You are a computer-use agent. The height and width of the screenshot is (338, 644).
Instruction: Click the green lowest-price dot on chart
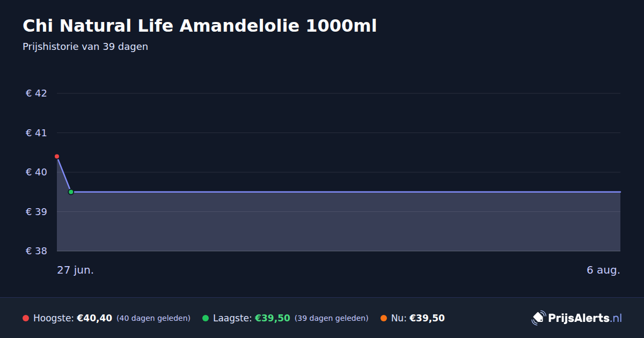71,192
